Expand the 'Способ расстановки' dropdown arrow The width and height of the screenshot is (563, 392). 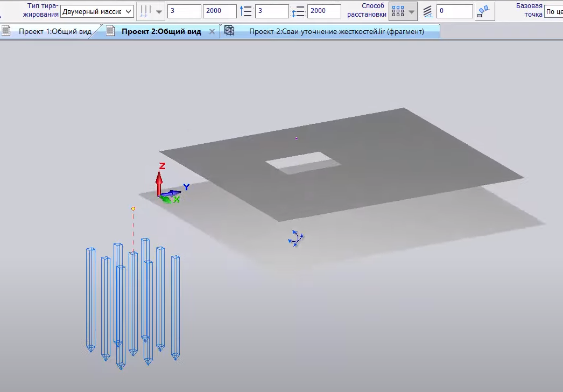pos(412,12)
